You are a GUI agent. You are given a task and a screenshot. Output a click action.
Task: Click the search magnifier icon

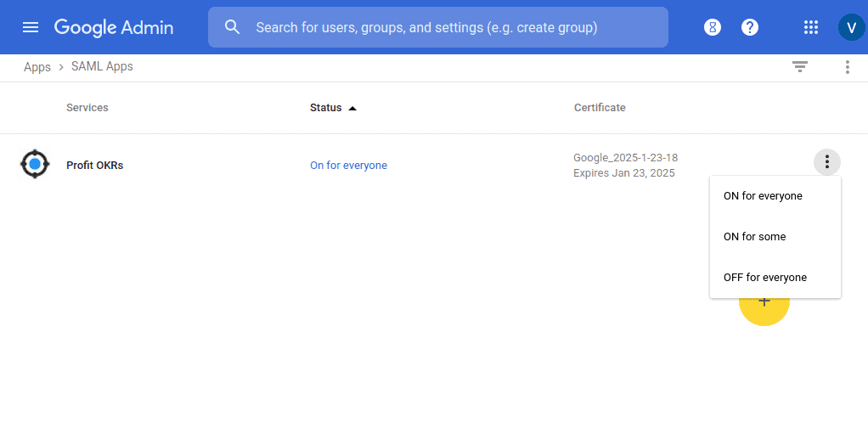(x=232, y=27)
